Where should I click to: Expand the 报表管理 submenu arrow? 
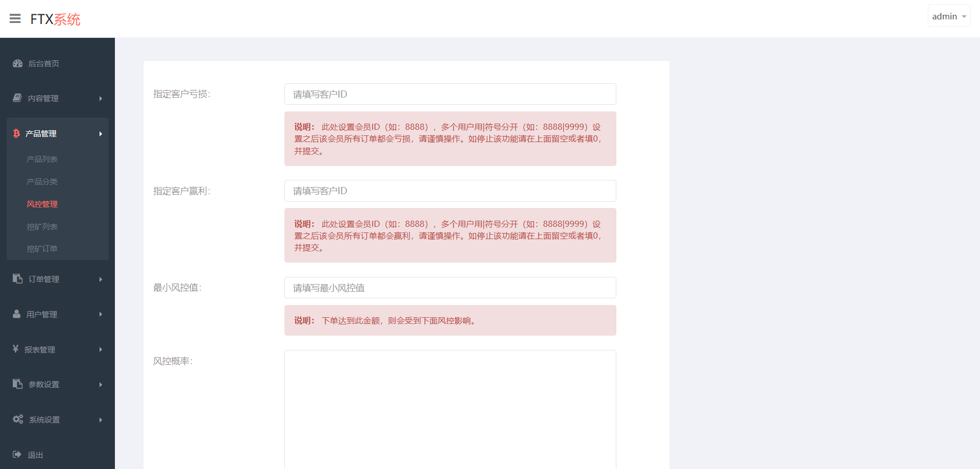tap(101, 349)
